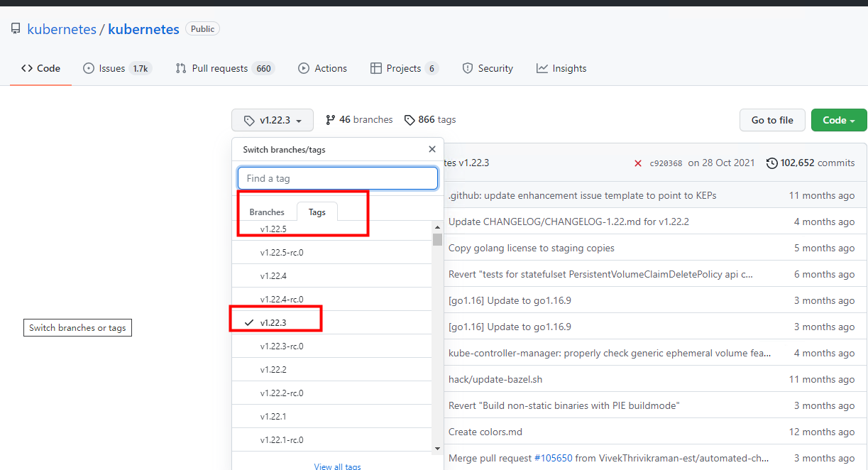Click the Insights graph icon
The width and height of the screenshot is (868, 470).
click(x=542, y=68)
